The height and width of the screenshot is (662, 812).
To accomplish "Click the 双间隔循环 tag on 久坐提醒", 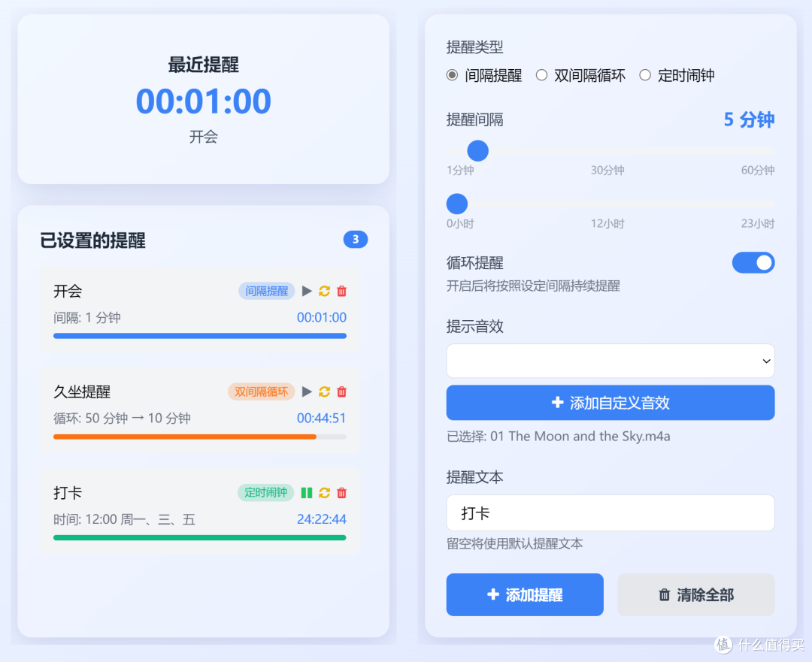I will 261,391.
